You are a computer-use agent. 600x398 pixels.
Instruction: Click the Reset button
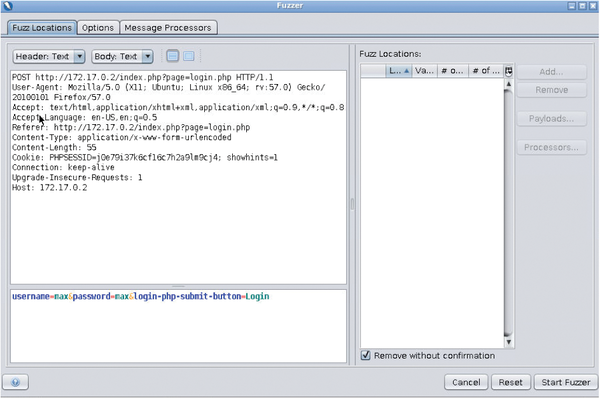click(511, 382)
